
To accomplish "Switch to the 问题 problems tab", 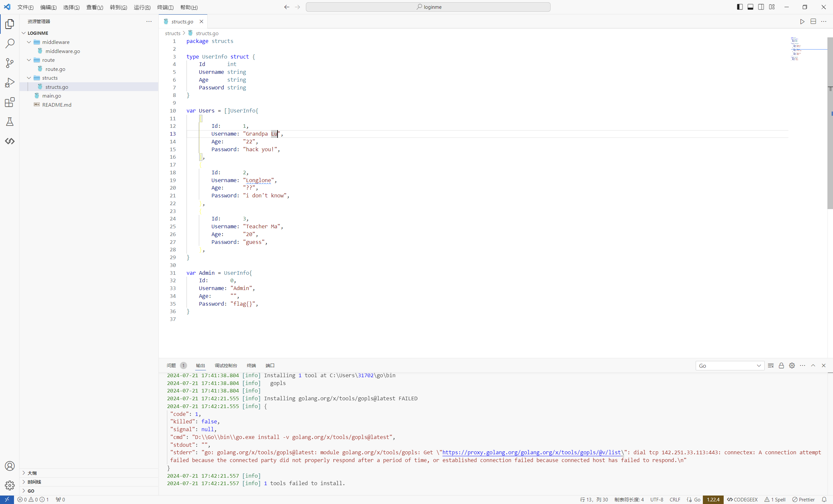I will tap(176, 365).
